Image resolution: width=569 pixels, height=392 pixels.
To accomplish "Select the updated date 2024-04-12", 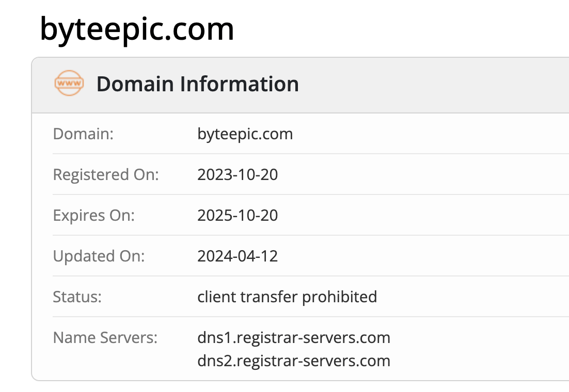I will 238,256.
